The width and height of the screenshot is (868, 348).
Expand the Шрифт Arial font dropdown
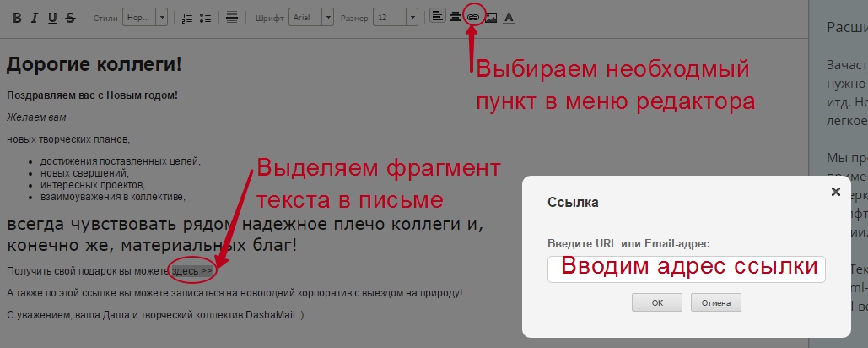[x=310, y=18]
